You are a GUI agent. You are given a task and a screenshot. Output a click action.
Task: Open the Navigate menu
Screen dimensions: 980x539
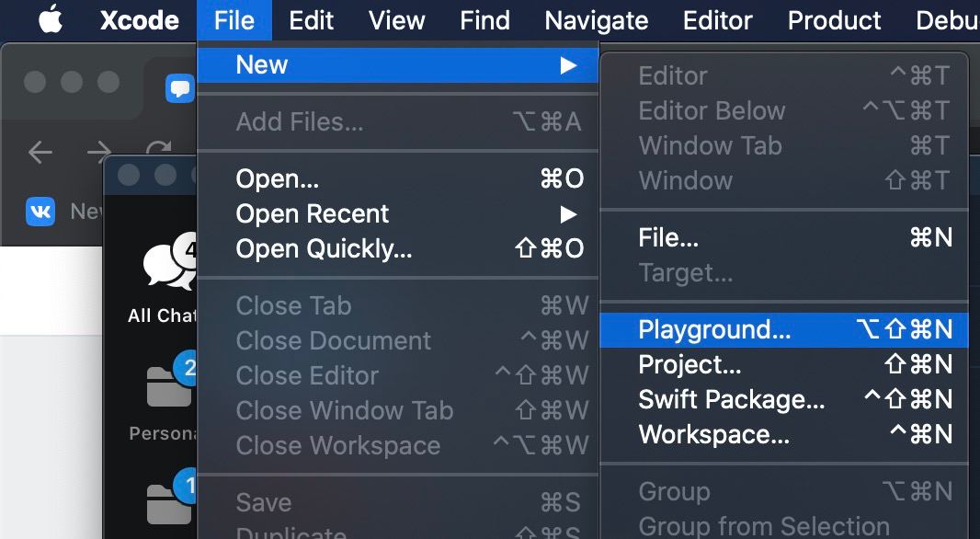tap(596, 20)
